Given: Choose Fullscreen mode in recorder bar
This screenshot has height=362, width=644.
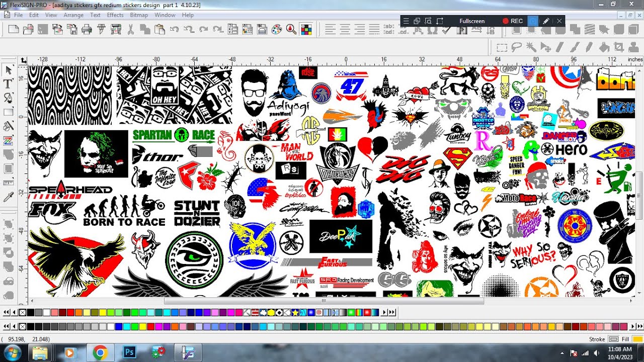Looking at the screenshot, I should pyautogui.click(x=472, y=21).
